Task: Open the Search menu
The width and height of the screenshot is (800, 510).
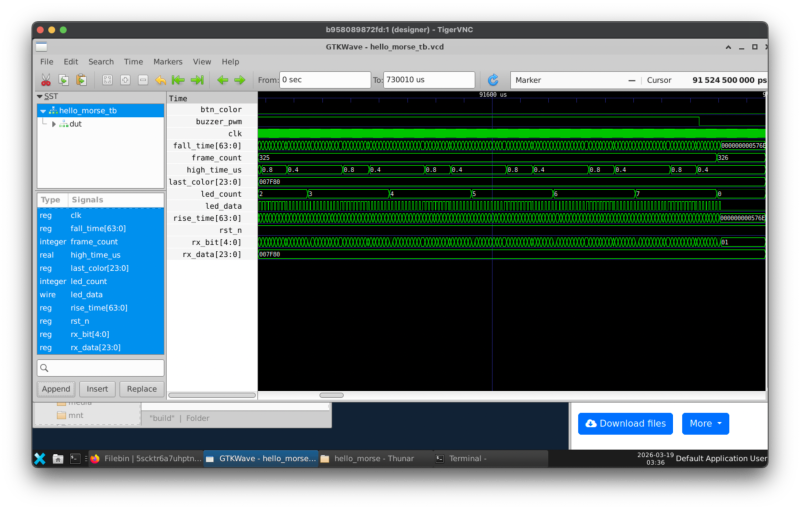Action: click(x=101, y=62)
